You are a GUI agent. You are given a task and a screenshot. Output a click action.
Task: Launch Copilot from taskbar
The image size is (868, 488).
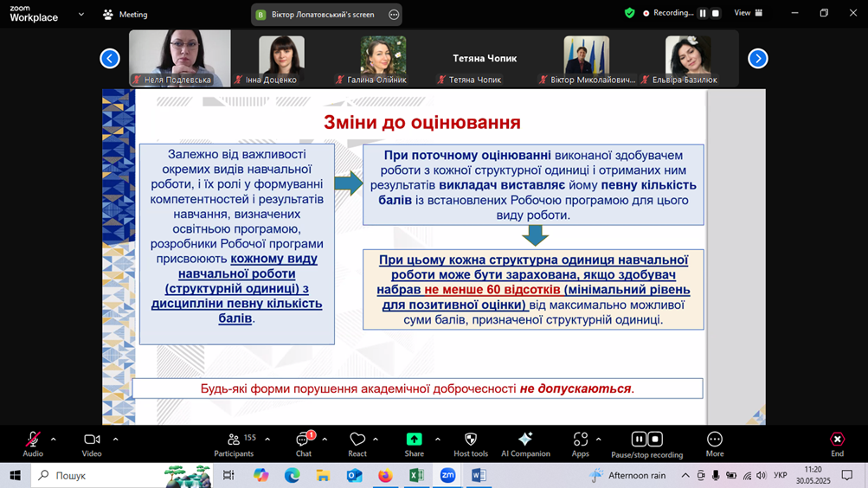click(260, 475)
